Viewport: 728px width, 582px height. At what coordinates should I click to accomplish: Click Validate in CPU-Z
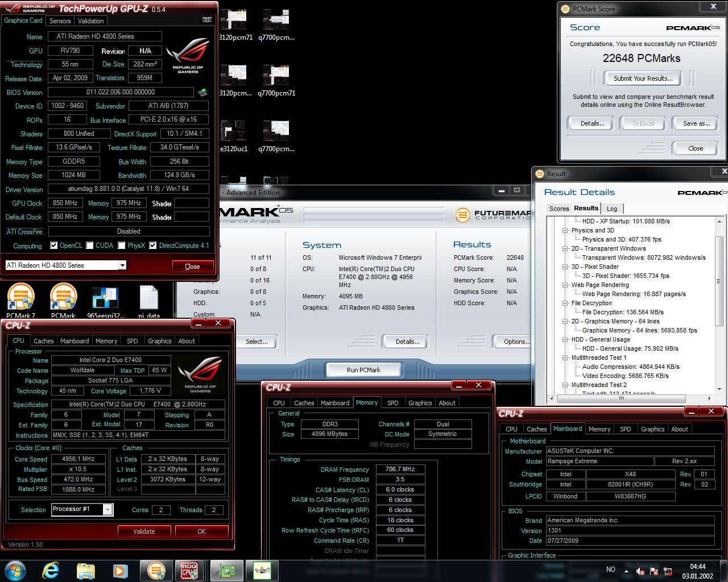click(144, 531)
